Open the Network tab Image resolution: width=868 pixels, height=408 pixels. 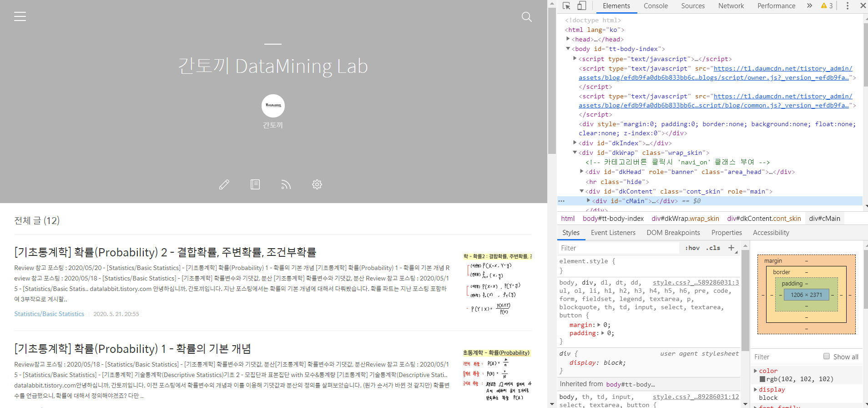coord(731,6)
